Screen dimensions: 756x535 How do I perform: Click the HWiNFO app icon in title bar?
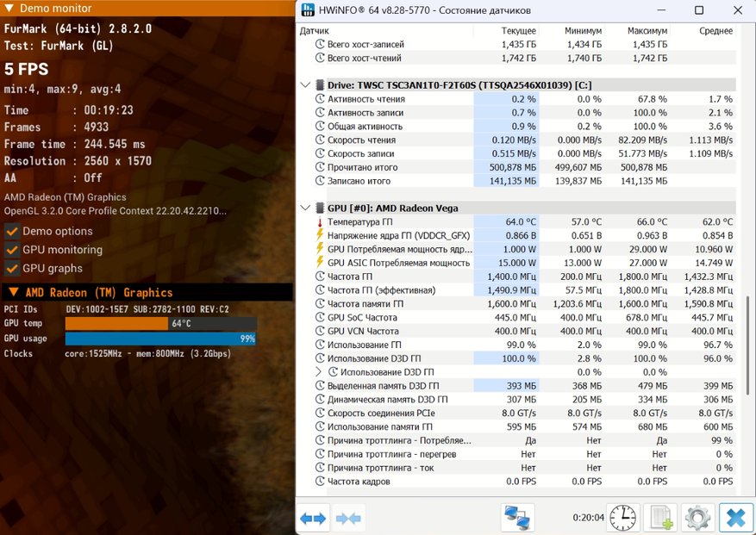click(x=307, y=10)
